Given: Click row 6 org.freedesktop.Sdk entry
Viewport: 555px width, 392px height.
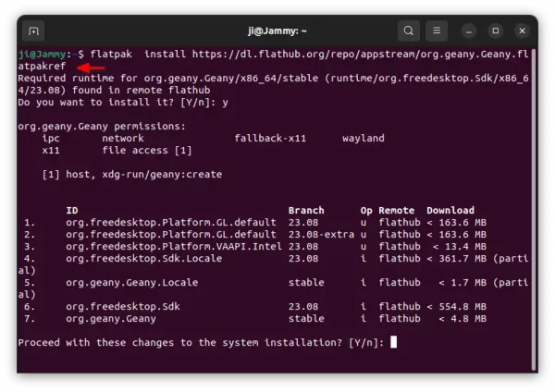Looking at the screenshot, I should coord(123,307).
